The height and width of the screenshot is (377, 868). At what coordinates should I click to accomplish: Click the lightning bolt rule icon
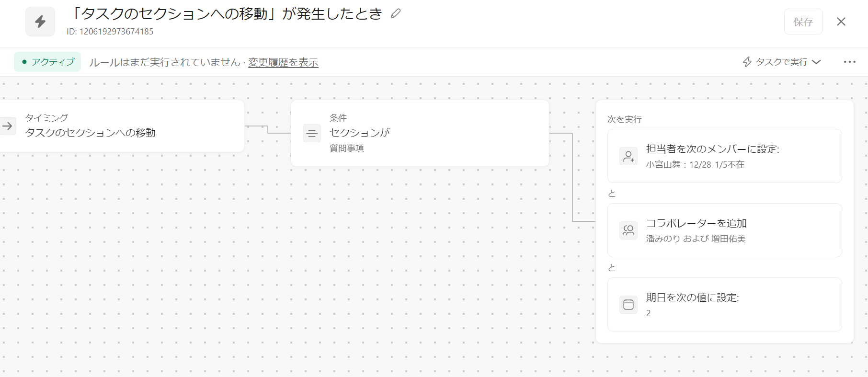click(40, 22)
